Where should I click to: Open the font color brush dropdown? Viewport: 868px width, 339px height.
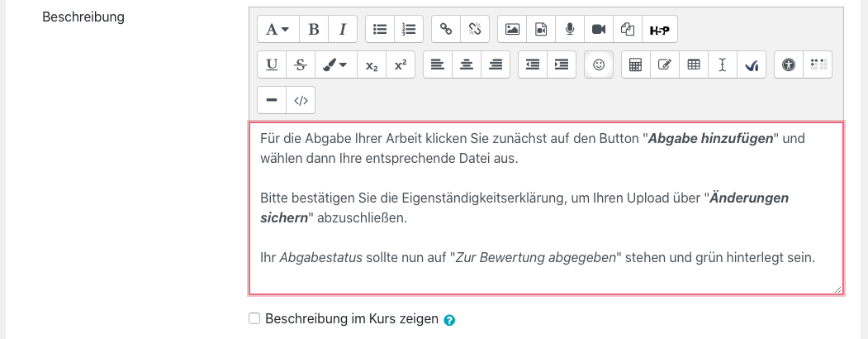(336, 64)
